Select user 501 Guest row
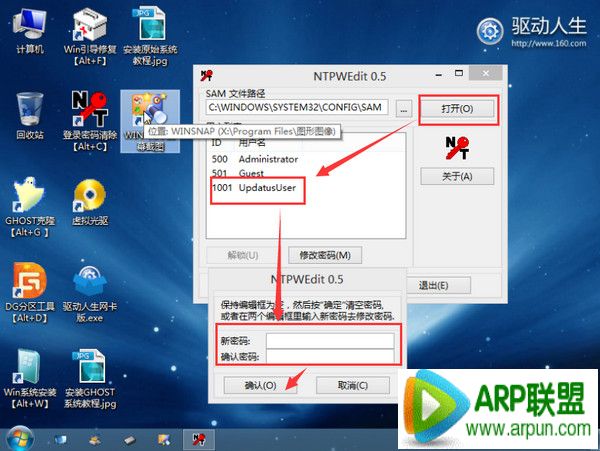Viewport: 600px width, 451px height. click(x=306, y=173)
